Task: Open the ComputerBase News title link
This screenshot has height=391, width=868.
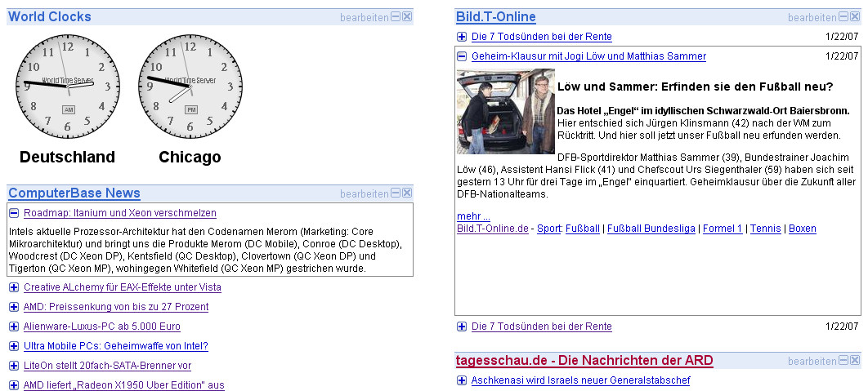Action: point(74,193)
